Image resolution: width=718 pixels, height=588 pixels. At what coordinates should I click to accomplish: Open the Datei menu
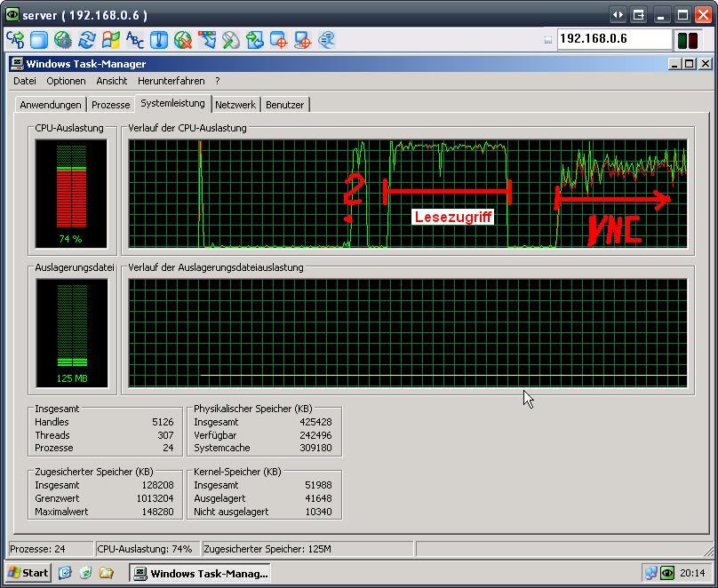point(25,81)
